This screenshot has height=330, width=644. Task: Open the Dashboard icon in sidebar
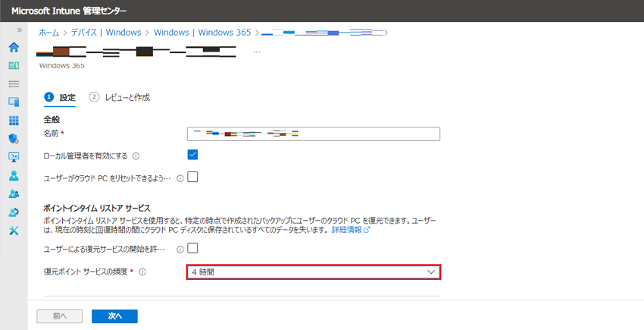pos(14,65)
